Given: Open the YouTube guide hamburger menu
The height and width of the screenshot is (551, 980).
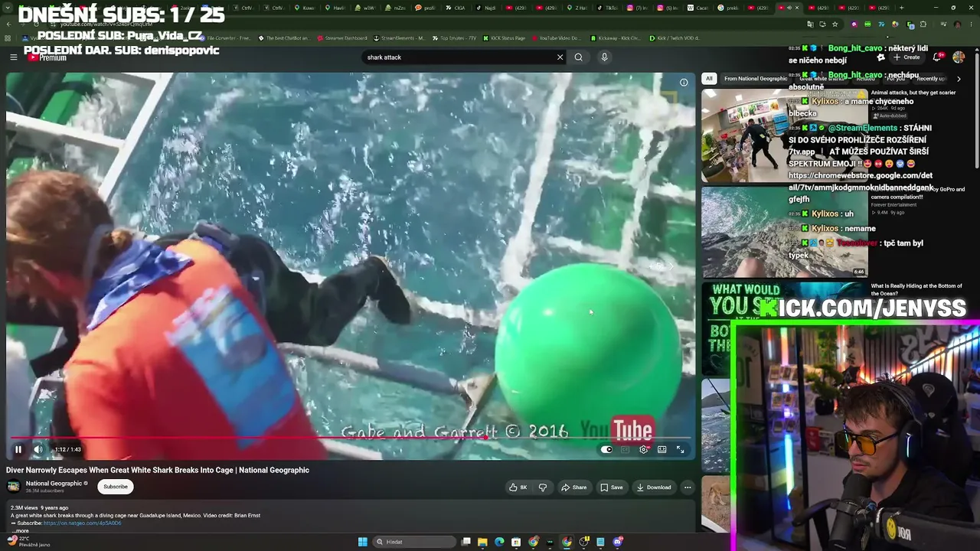Looking at the screenshot, I should click(13, 57).
